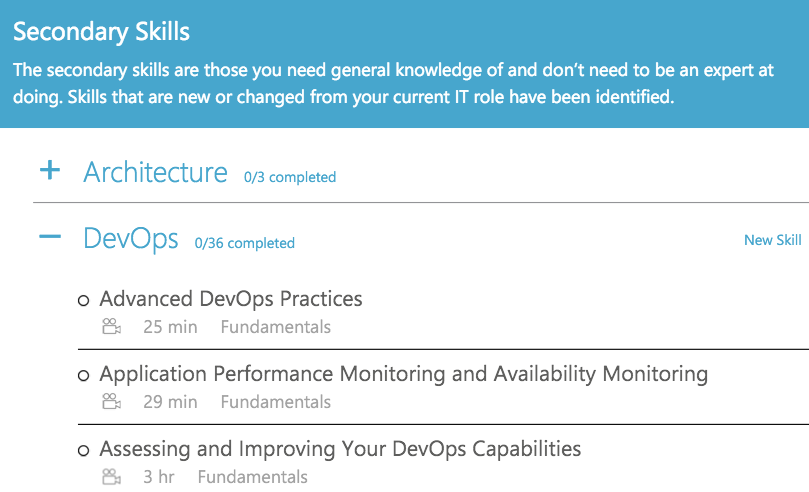
Task: Click Architecture 0/3 completed progress text
Action: pyautogui.click(x=290, y=177)
